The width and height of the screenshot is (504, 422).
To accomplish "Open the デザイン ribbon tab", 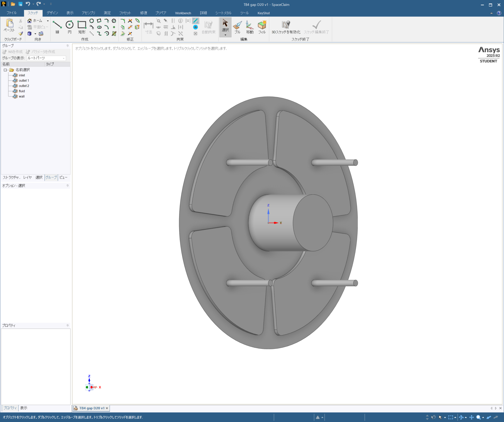I will click(52, 13).
